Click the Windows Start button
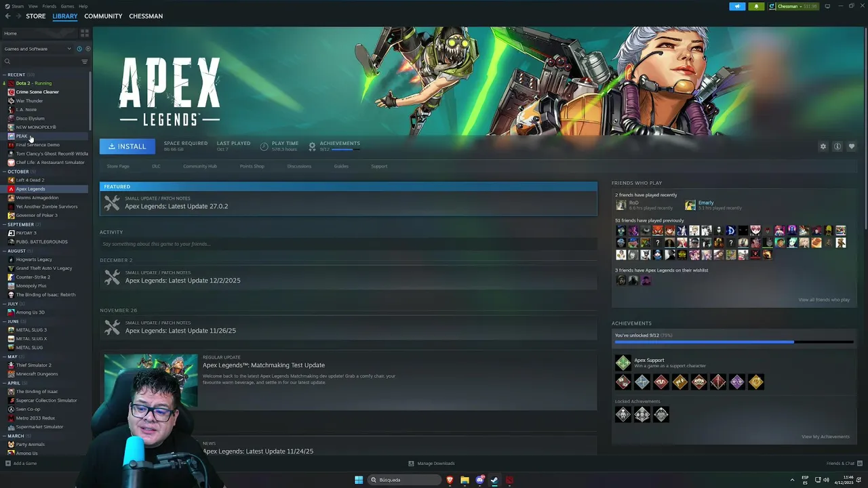The width and height of the screenshot is (868, 488). click(x=359, y=480)
